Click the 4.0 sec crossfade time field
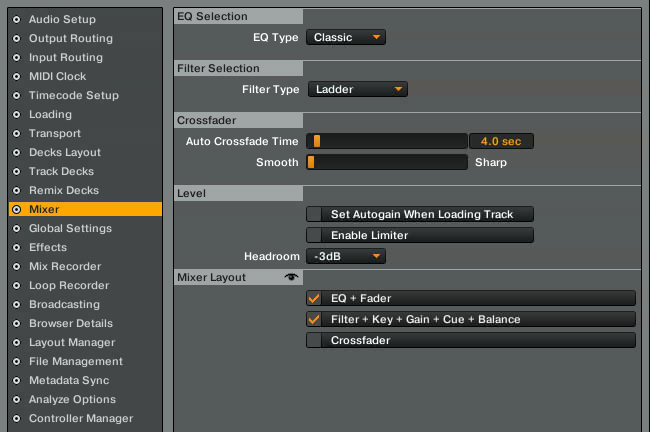650x432 pixels. tap(501, 141)
